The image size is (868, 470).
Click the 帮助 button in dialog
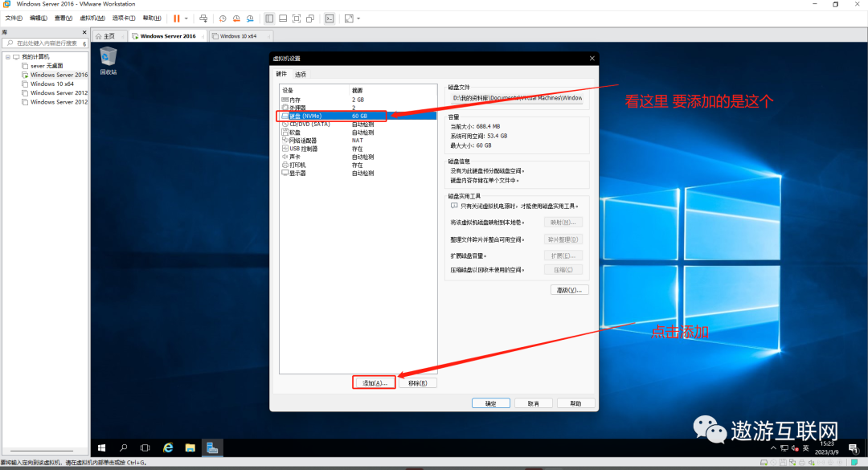575,403
